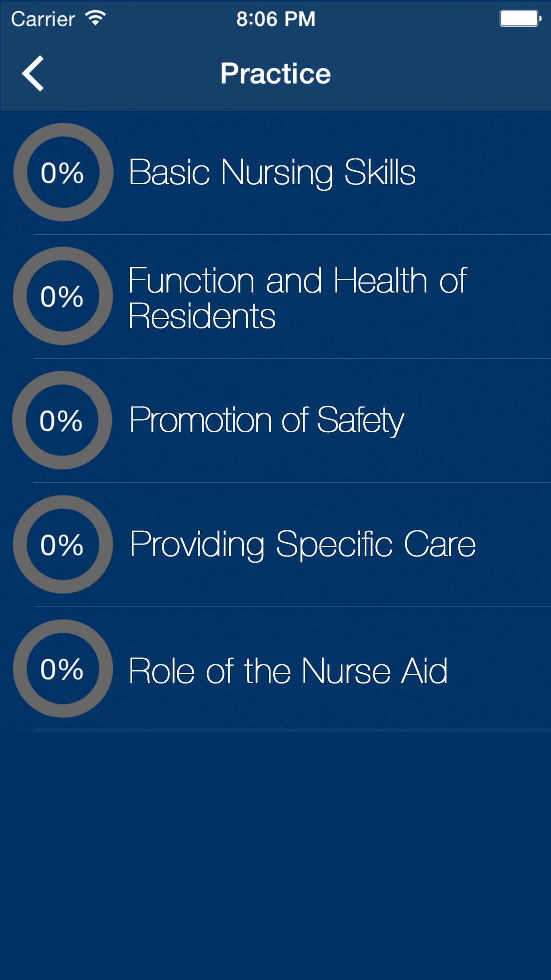Viewport: 551px width, 980px height.
Task: Tap the 0% circle beside Basic Nursing Skills
Action: pyautogui.click(x=64, y=173)
